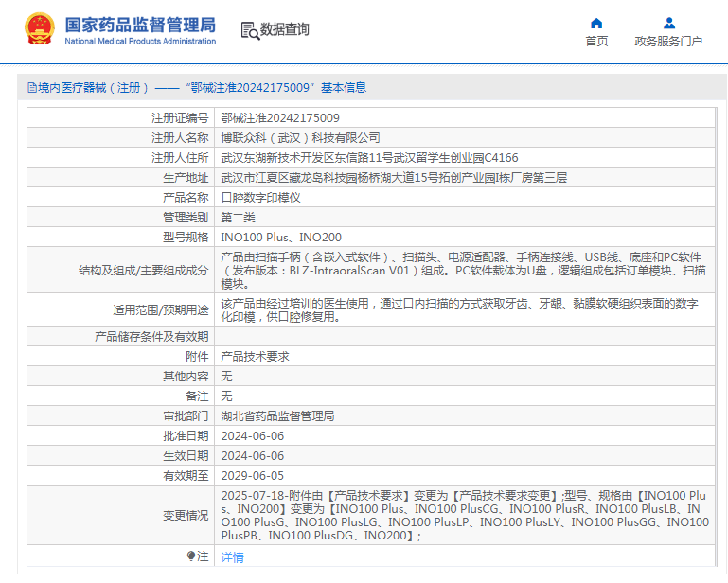Click the 批准日期 label

click(186, 436)
